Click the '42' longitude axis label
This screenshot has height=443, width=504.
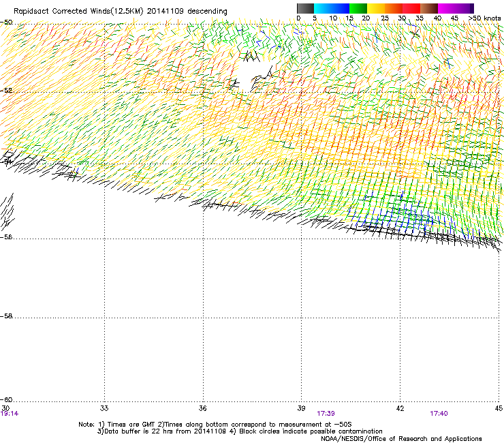coord(400,408)
